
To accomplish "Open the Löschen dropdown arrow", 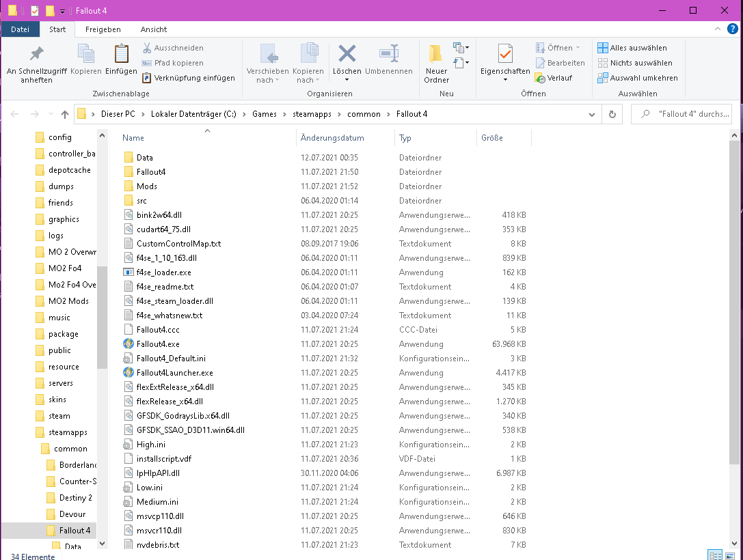I will [x=347, y=80].
